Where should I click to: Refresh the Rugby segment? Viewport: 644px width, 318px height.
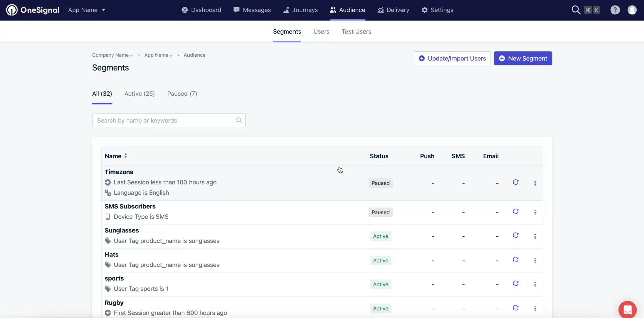(x=516, y=307)
